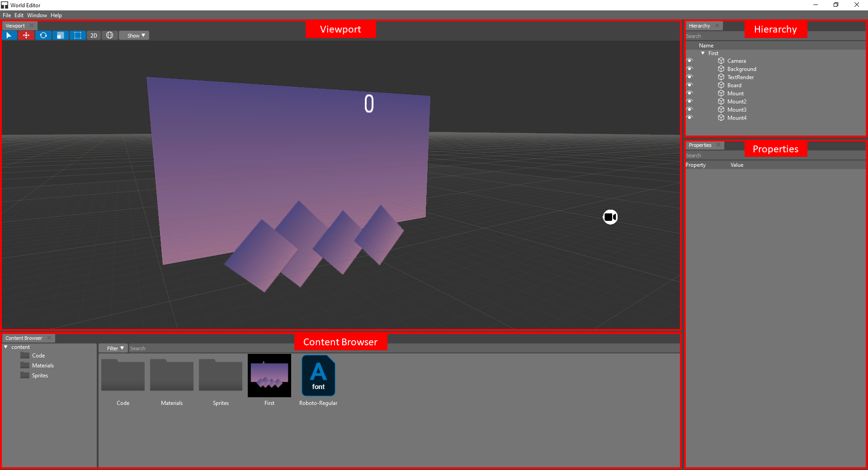This screenshot has height=470, width=868.
Task: Open the Window menu
Action: 37,15
